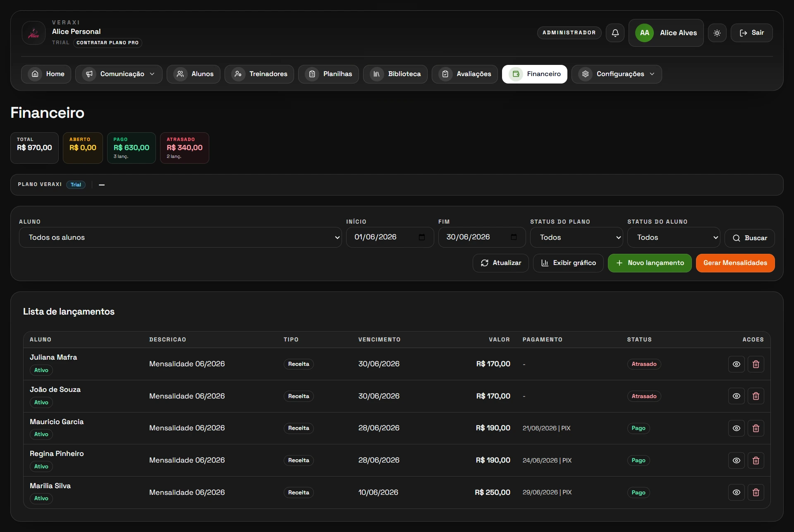Click the Total R$ 970,00 card
Viewport: 794px width, 532px height.
(x=34, y=148)
